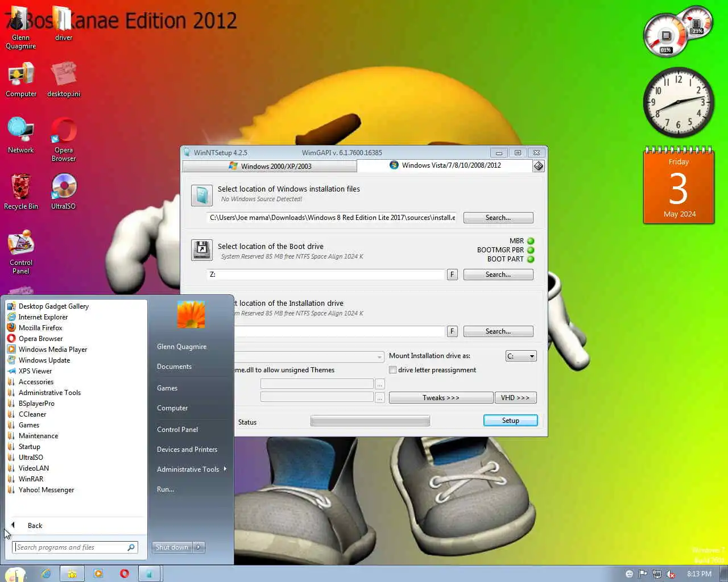Open Windows Explorer taskbar icon
728x582 pixels.
tap(72, 574)
